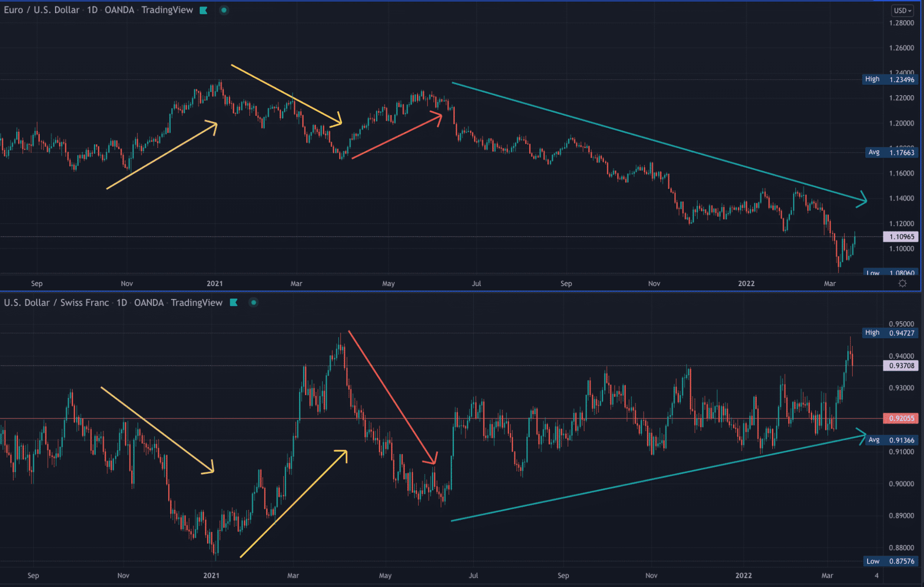This screenshot has width=924, height=587.
Task: Click the Avg price label 1.17663
Action: pyautogui.click(x=891, y=153)
